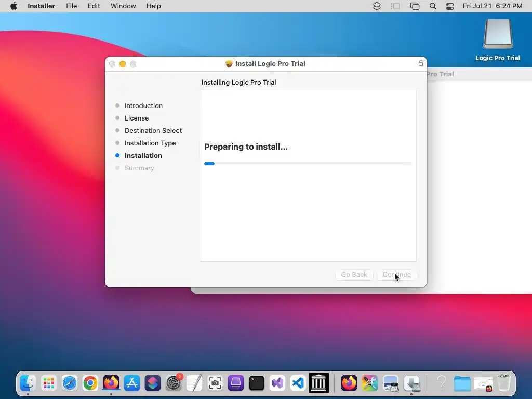Open the File menu
The image size is (532, 399).
(71, 6)
